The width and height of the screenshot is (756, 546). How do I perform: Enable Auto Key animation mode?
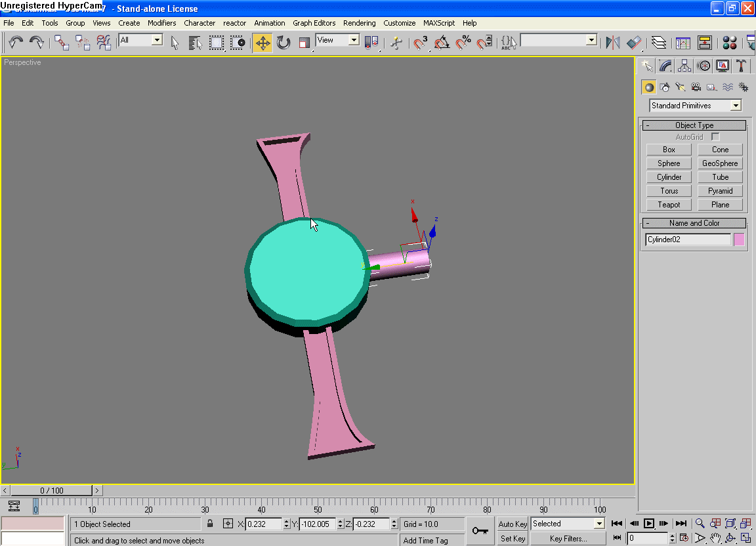[513, 524]
